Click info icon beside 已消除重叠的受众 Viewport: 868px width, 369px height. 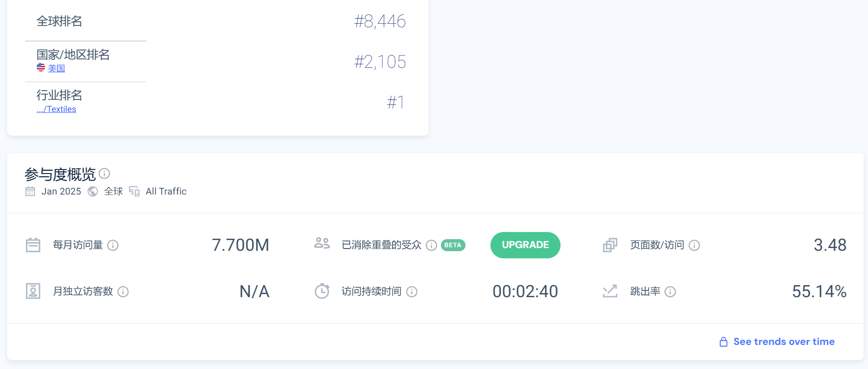[431, 245]
